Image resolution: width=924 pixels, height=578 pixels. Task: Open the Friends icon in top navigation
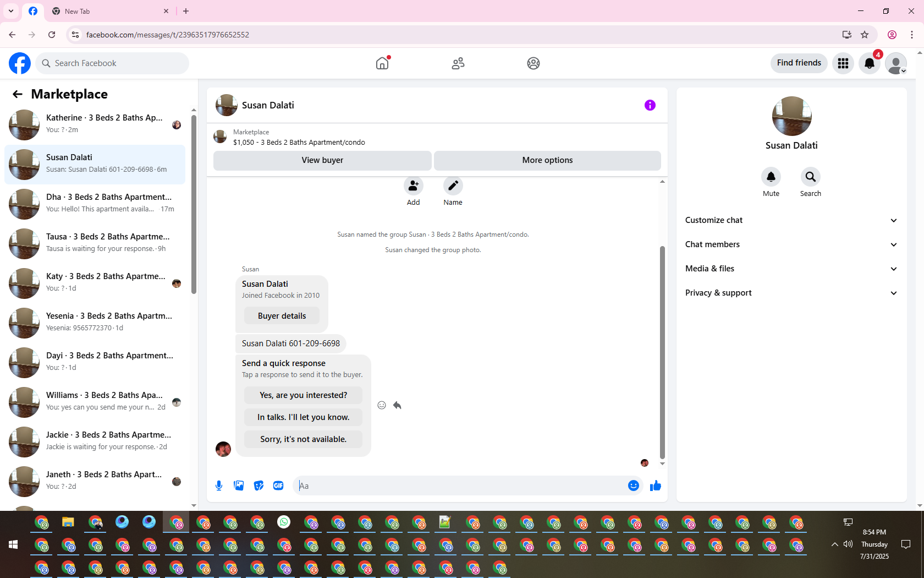[x=458, y=63]
